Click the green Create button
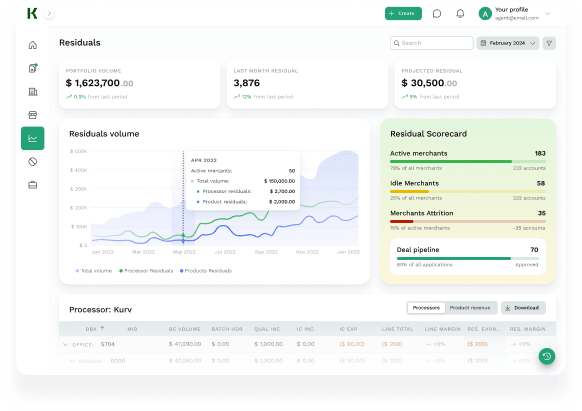This screenshot has width=582, height=411. (403, 13)
